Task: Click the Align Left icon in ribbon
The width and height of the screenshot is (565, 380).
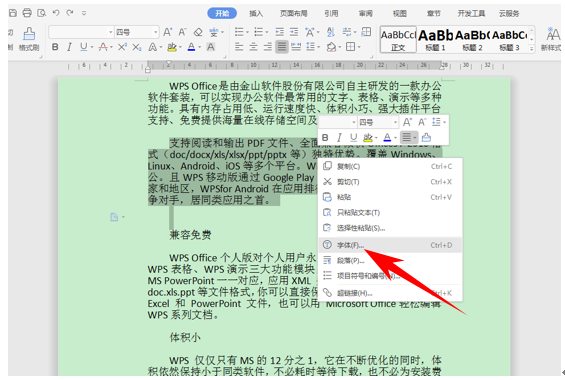Action: click(x=239, y=47)
